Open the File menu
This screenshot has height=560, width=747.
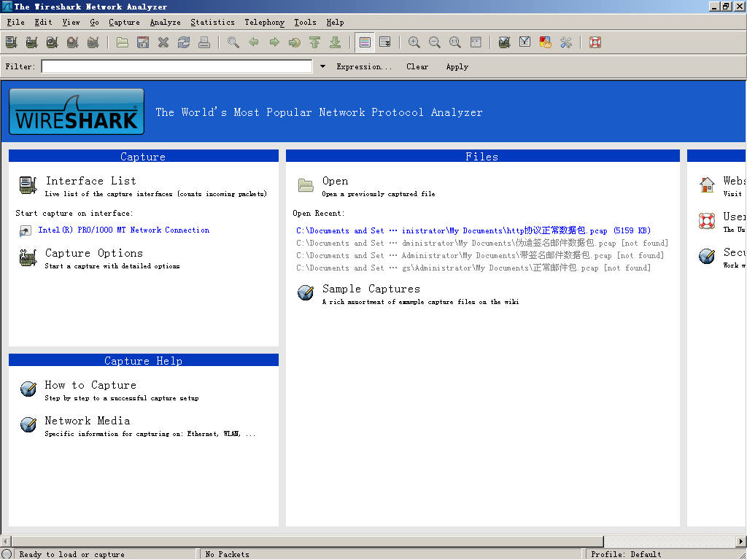pos(15,23)
